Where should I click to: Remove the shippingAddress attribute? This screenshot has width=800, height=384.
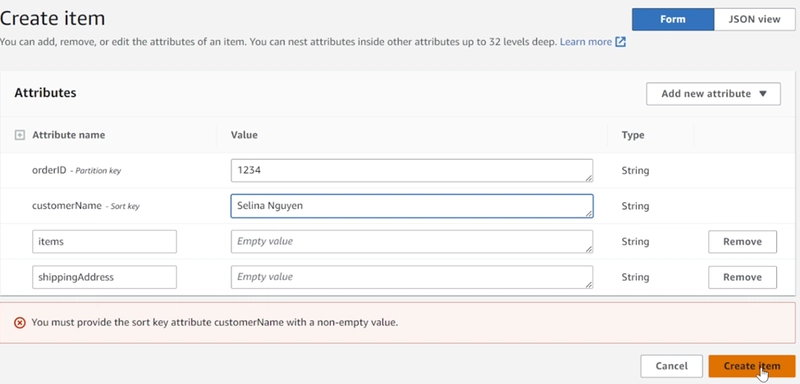tap(742, 277)
